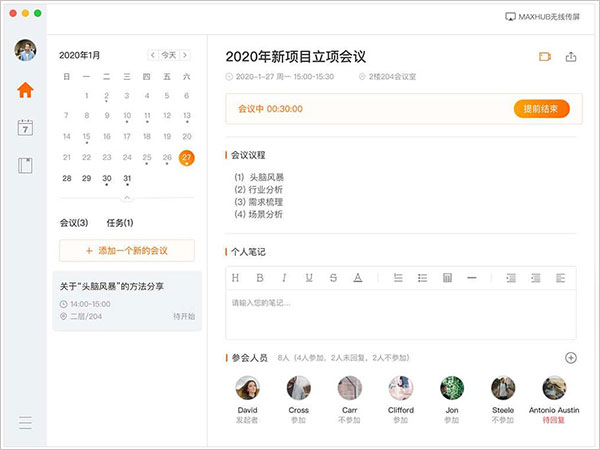Click agenda item (1) 头脑风暴

(x=259, y=177)
